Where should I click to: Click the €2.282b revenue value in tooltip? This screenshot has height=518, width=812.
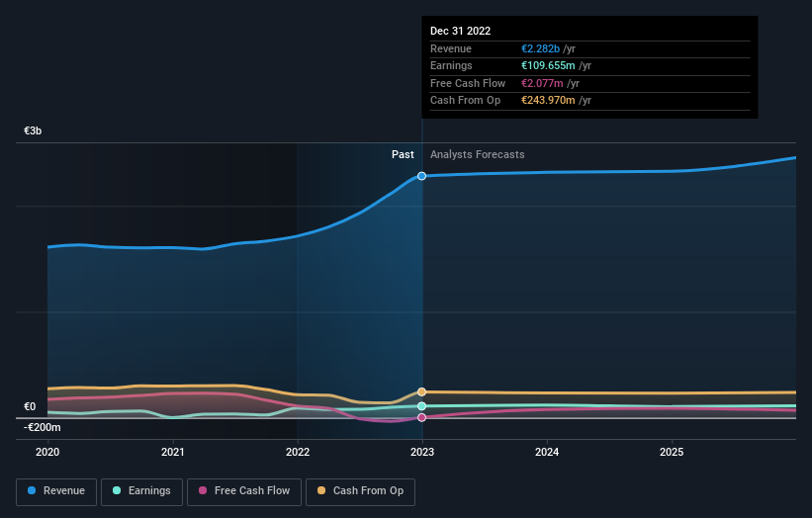click(x=540, y=48)
